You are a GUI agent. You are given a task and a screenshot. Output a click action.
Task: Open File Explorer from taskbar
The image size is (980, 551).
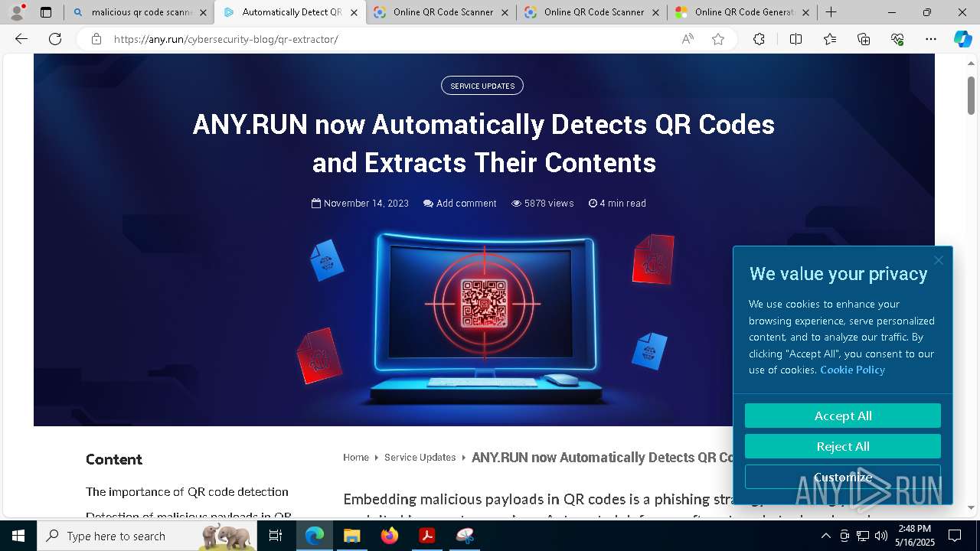351,536
